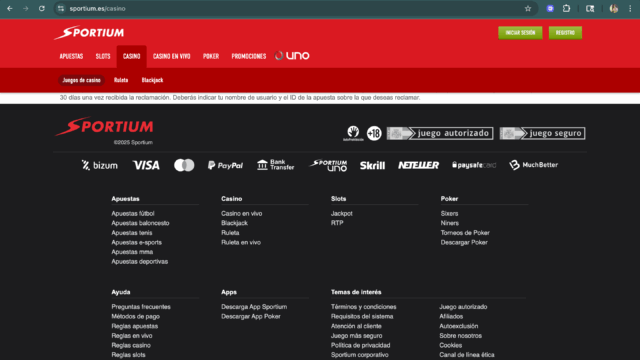Open the Apuestas baloncesto footer link

tap(140, 223)
